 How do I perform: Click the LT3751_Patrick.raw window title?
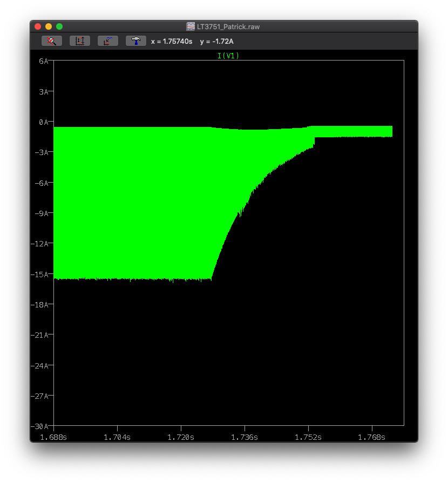pos(228,26)
